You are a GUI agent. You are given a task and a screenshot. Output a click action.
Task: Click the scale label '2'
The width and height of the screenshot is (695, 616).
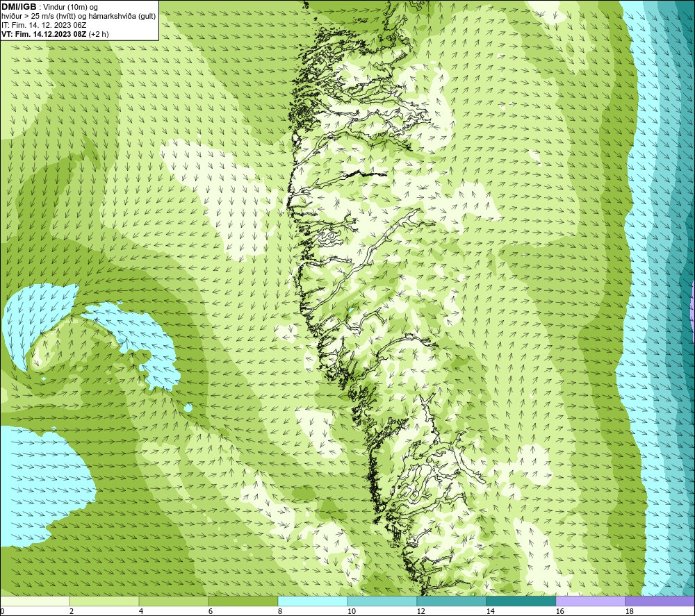pos(72,612)
